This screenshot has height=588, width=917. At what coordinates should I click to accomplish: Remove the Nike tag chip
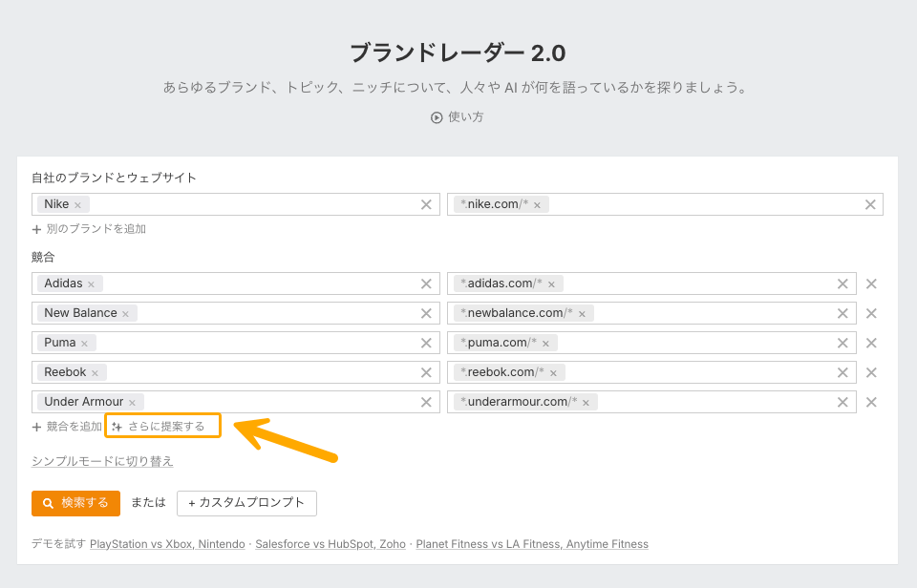coord(78,205)
